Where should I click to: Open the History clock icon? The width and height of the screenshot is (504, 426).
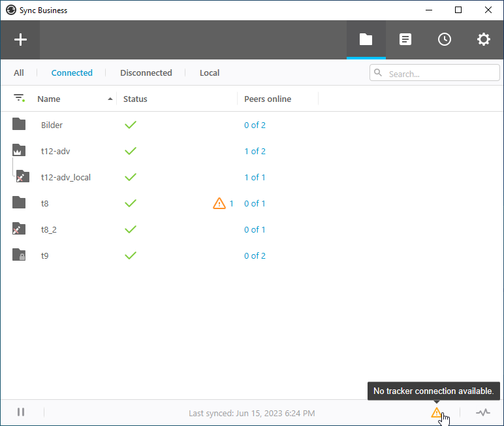pyautogui.click(x=445, y=40)
